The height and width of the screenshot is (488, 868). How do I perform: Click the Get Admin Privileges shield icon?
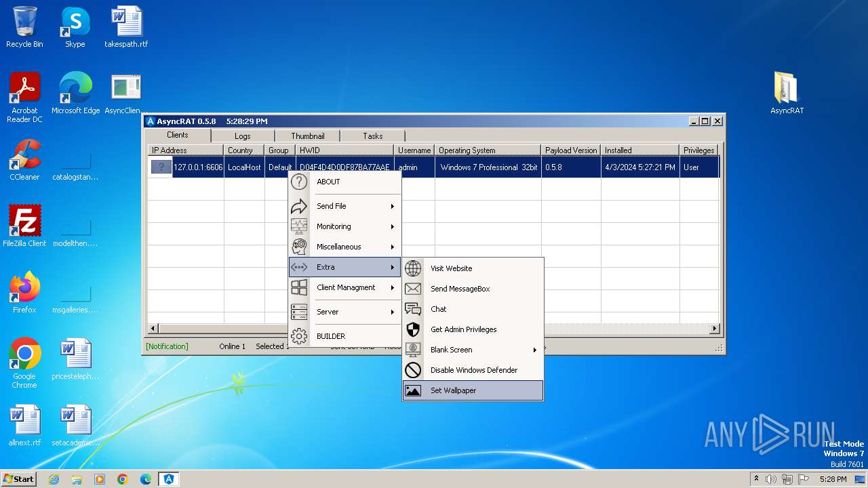(413, 329)
